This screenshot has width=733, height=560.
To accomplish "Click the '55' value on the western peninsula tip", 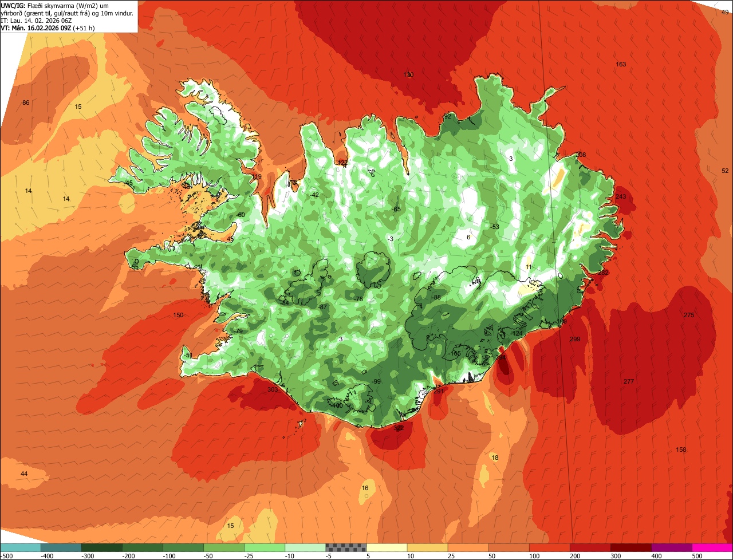I will tap(135, 266).
